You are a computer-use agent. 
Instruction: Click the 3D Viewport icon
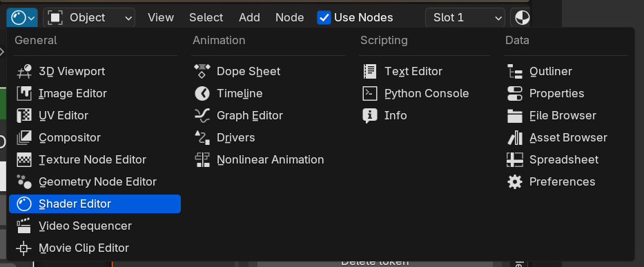pyautogui.click(x=24, y=72)
